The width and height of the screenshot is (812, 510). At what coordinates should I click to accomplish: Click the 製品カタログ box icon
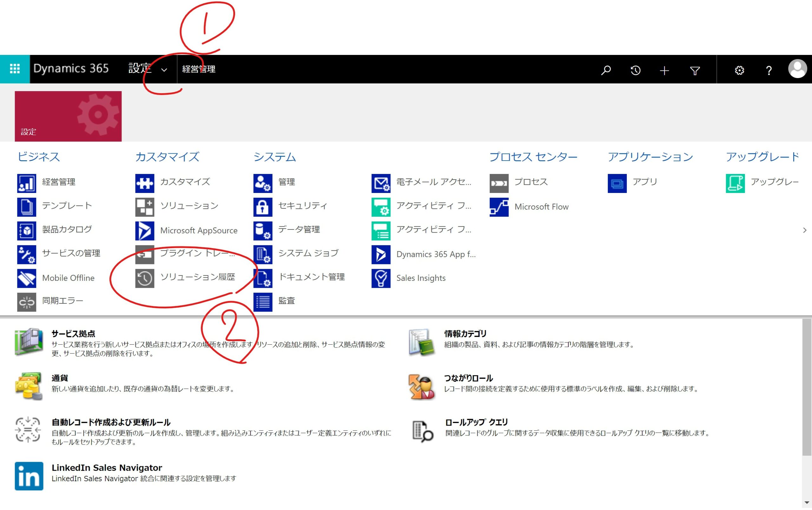[x=27, y=231]
